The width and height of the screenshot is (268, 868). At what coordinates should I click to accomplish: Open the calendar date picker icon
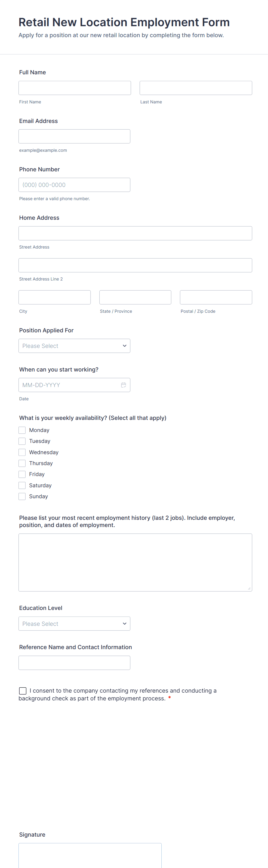pyautogui.click(x=123, y=385)
